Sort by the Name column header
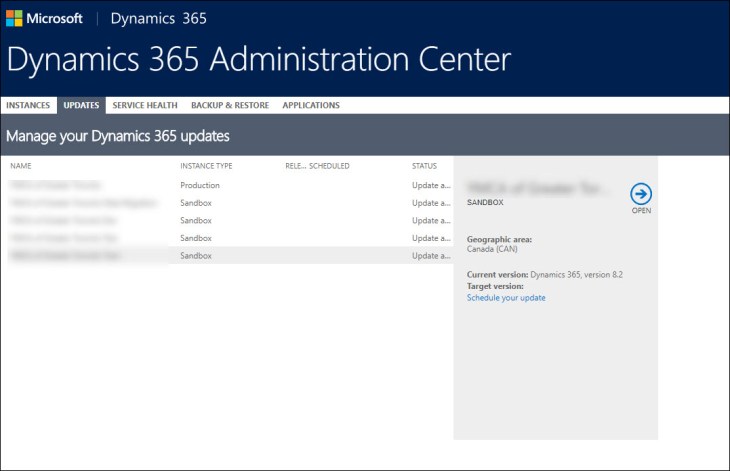Screen dimensions: 730x471 [x=21, y=166]
